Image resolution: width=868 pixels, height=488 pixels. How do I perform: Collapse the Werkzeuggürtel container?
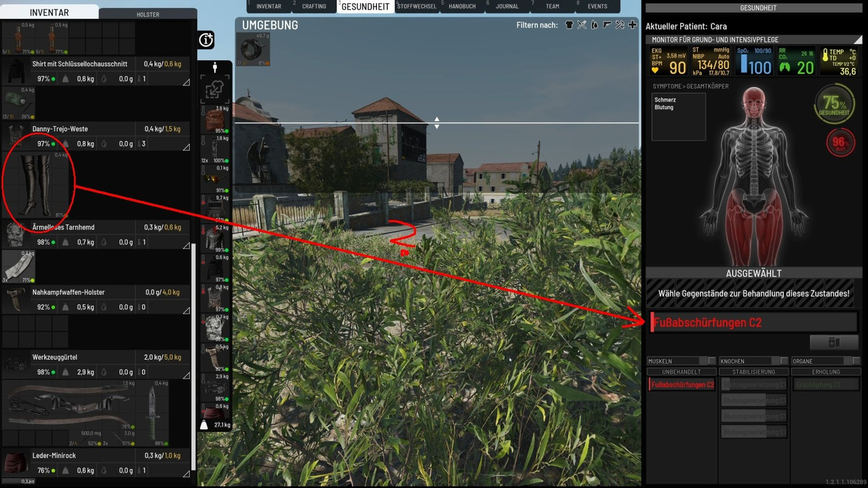[x=186, y=375]
